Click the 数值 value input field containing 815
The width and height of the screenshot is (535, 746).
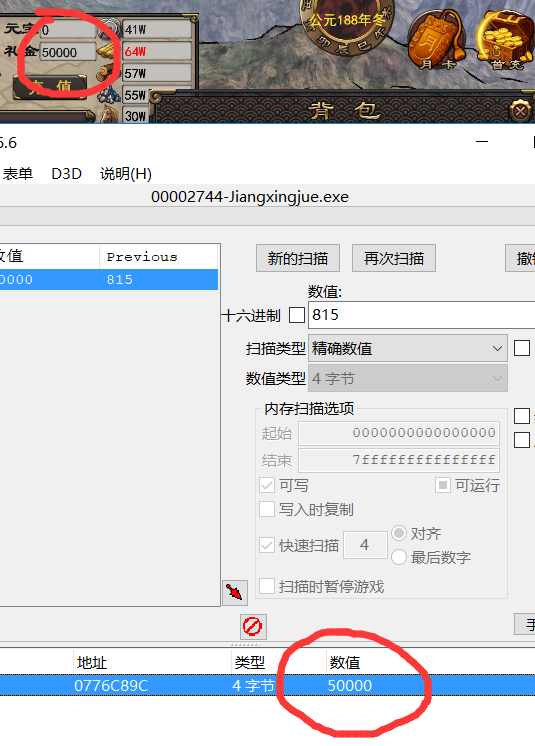(421, 315)
